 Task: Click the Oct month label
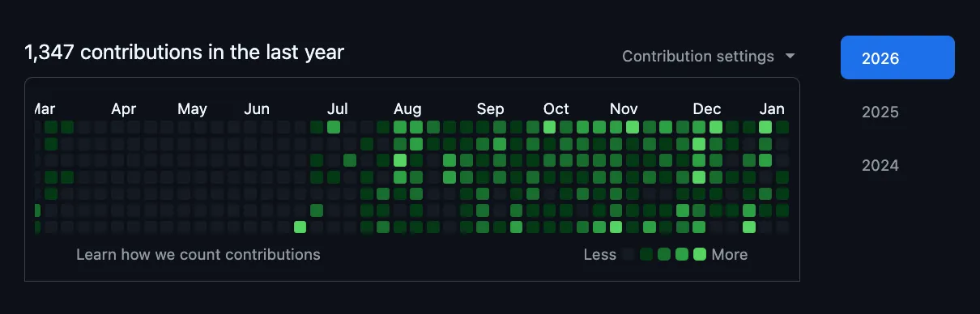(556, 108)
